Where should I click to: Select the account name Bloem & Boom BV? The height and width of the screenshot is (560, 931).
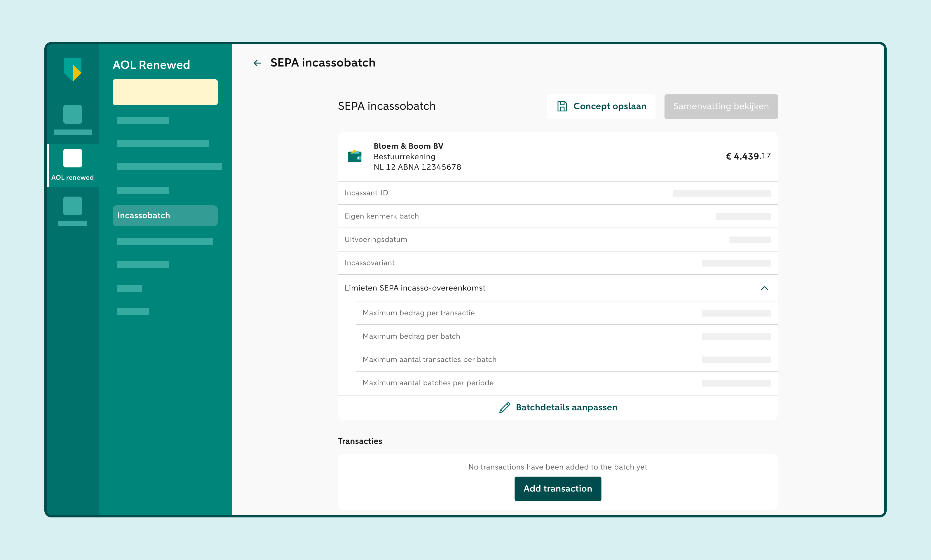pos(409,146)
